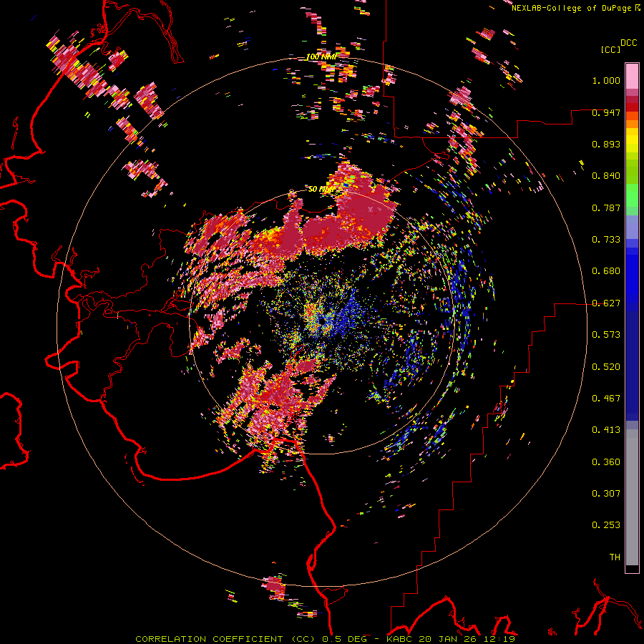Select the 0.307 legend value
Image resolution: width=644 pixels, height=644 pixels.
click(x=606, y=494)
